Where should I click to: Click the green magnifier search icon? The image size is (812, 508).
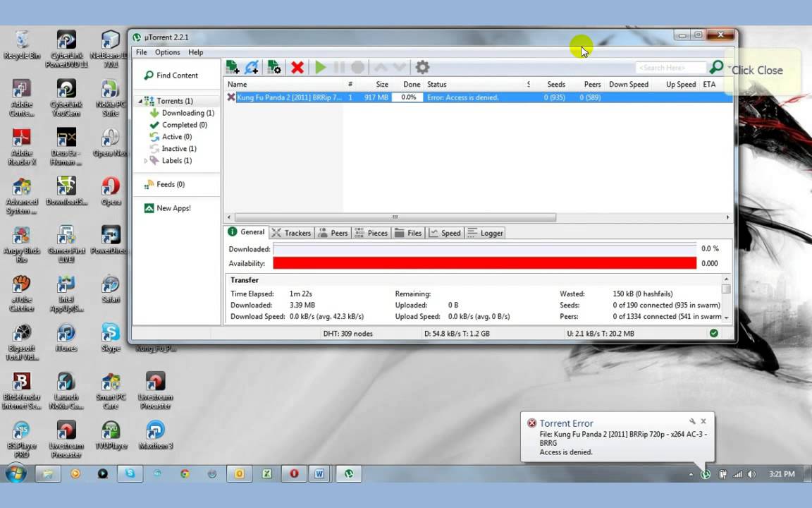pyautogui.click(x=716, y=67)
